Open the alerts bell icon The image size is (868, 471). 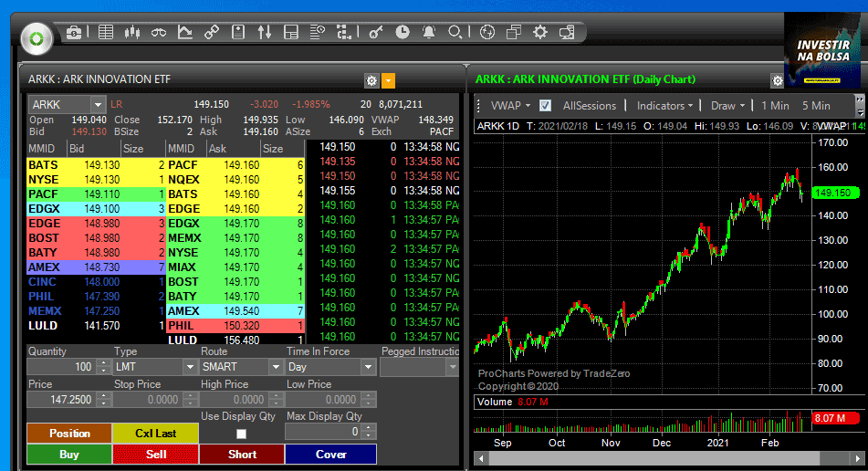point(429,32)
